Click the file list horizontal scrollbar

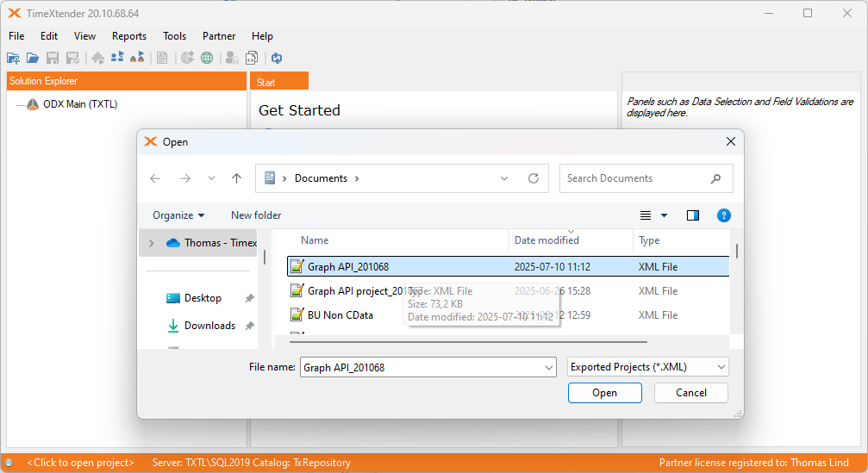(468, 342)
